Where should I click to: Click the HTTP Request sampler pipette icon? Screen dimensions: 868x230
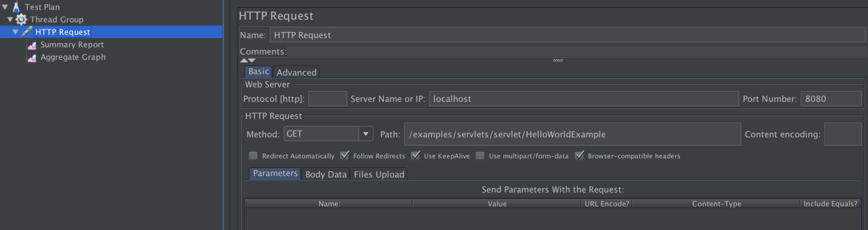pyautogui.click(x=27, y=32)
